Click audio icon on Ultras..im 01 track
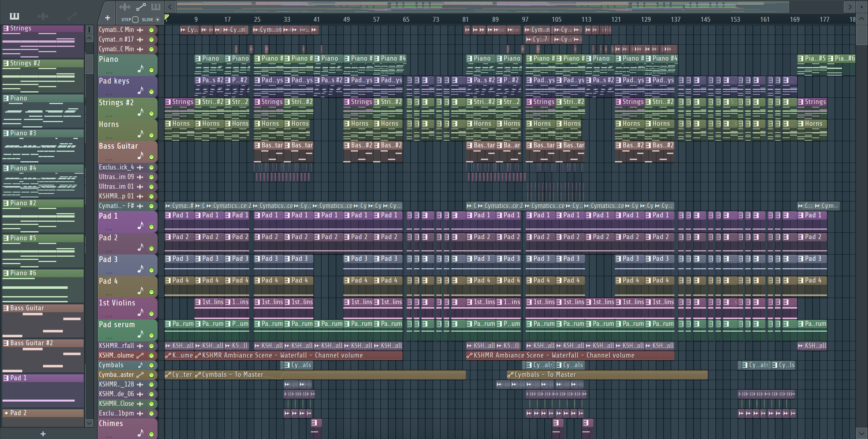Viewport: 868px width, 439px height. click(x=140, y=186)
